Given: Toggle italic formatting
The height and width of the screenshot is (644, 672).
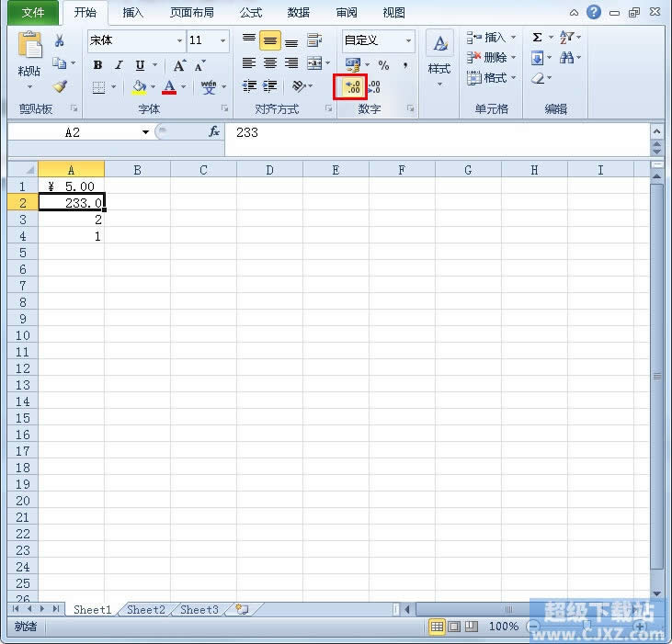Looking at the screenshot, I should [x=119, y=65].
